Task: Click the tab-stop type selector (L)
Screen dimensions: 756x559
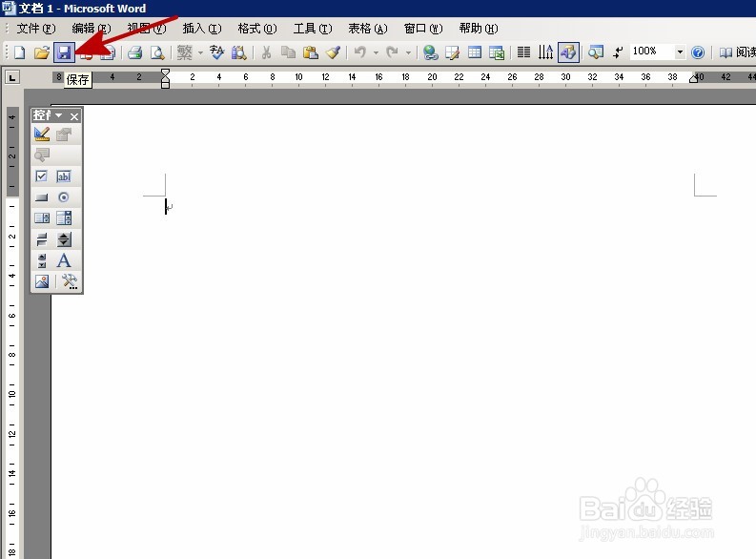Action: (x=12, y=77)
